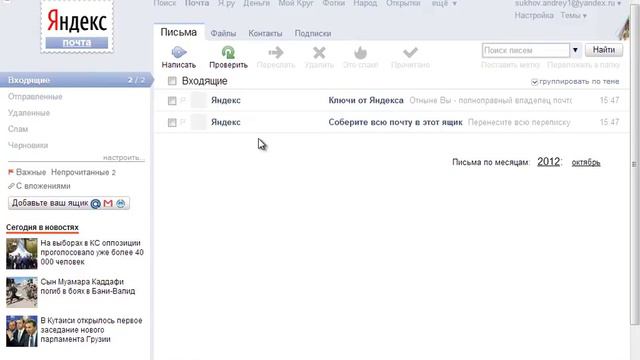The width and height of the screenshot is (640, 360).
Task: Open the Черновики folder
Action: (28, 145)
